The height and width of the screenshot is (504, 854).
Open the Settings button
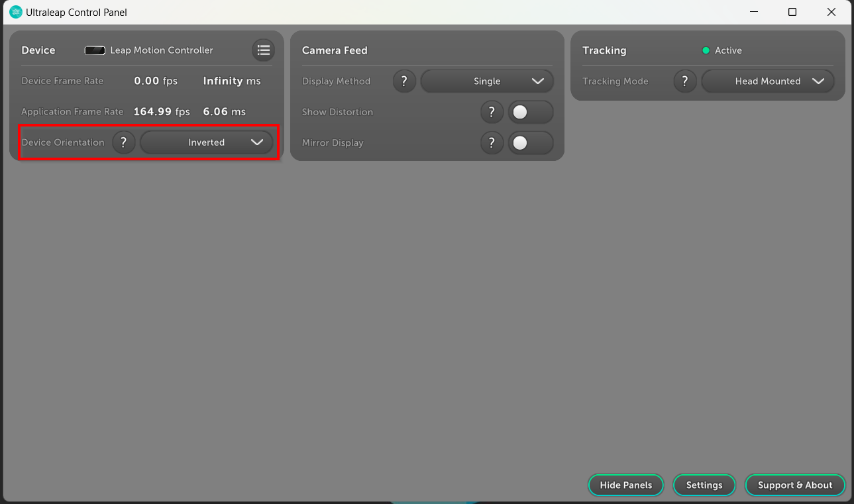click(x=704, y=485)
